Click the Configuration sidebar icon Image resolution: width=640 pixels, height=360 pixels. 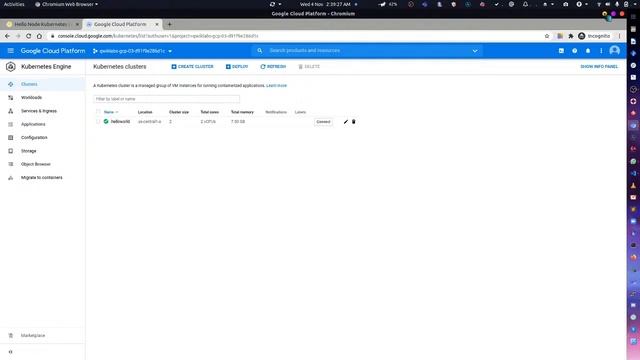pyautogui.click(x=11, y=138)
